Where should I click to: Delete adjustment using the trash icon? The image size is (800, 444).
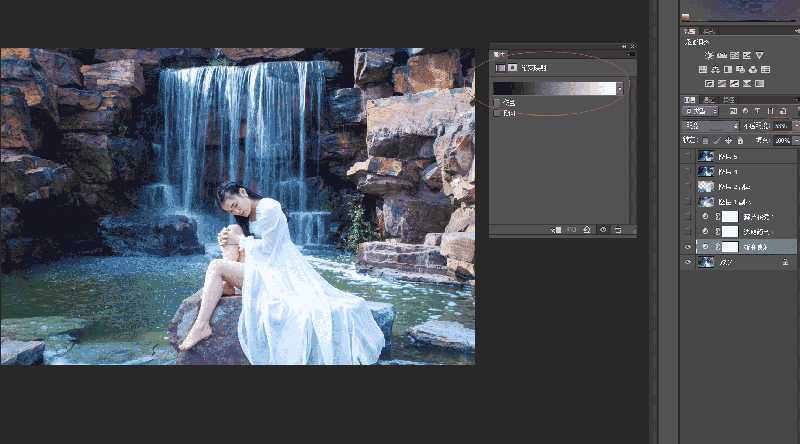618,230
